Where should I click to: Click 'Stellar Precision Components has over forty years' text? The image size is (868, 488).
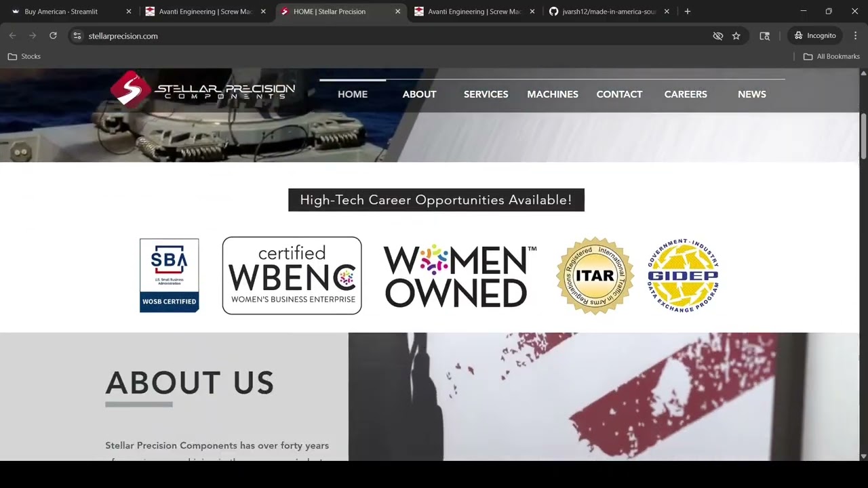tap(217, 445)
